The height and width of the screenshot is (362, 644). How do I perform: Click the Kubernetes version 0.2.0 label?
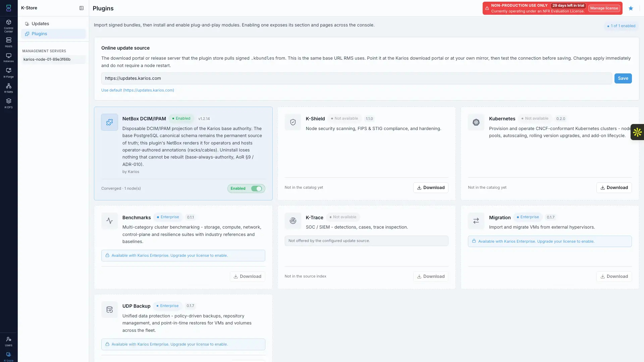(560, 119)
